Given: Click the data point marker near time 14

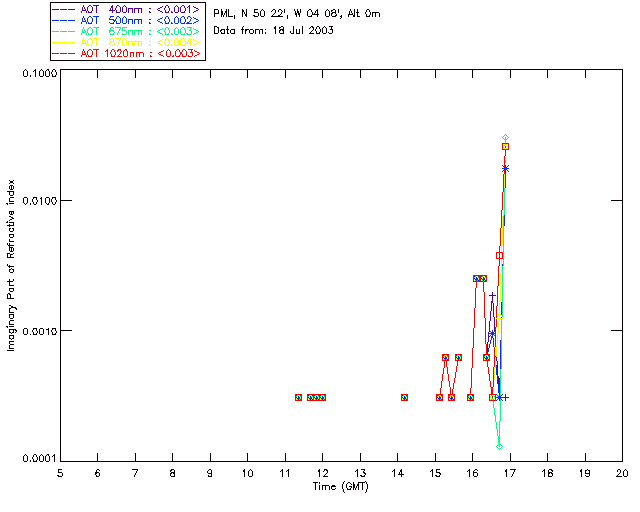Looking at the screenshot, I should pyautogui.click(x=404, y=397).
